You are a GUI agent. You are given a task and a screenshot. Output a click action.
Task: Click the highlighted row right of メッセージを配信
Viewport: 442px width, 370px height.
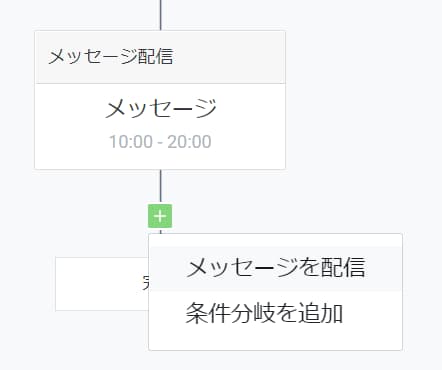[383, 268]
